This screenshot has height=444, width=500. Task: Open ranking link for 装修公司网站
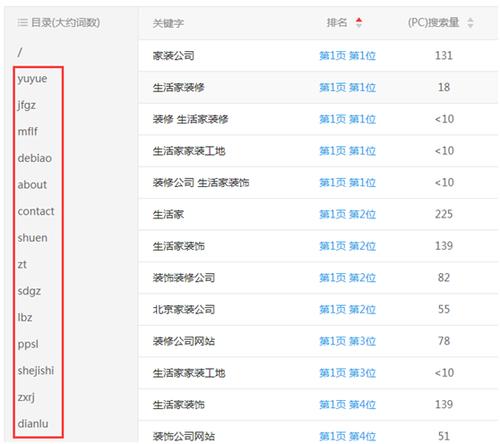coord(347,341)
